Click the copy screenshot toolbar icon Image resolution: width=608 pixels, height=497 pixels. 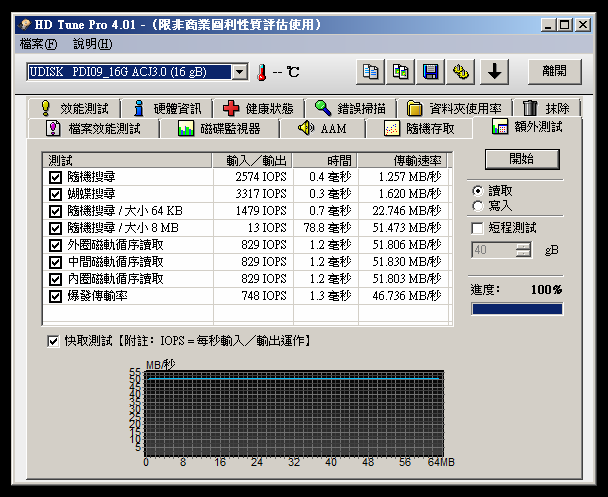pyautogui.click(x=400, y=72)
